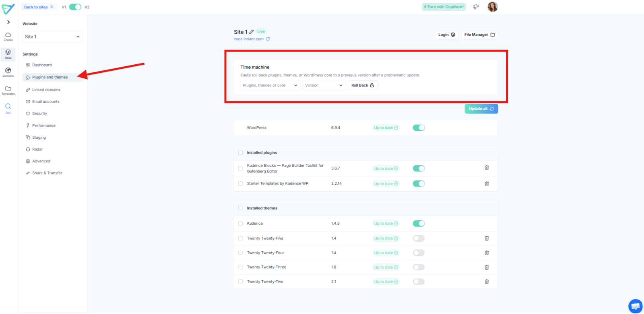The image size is (644, 314).
Task: Delete the Kadence Blocks plugin
Action: click(x=487, y=168)
